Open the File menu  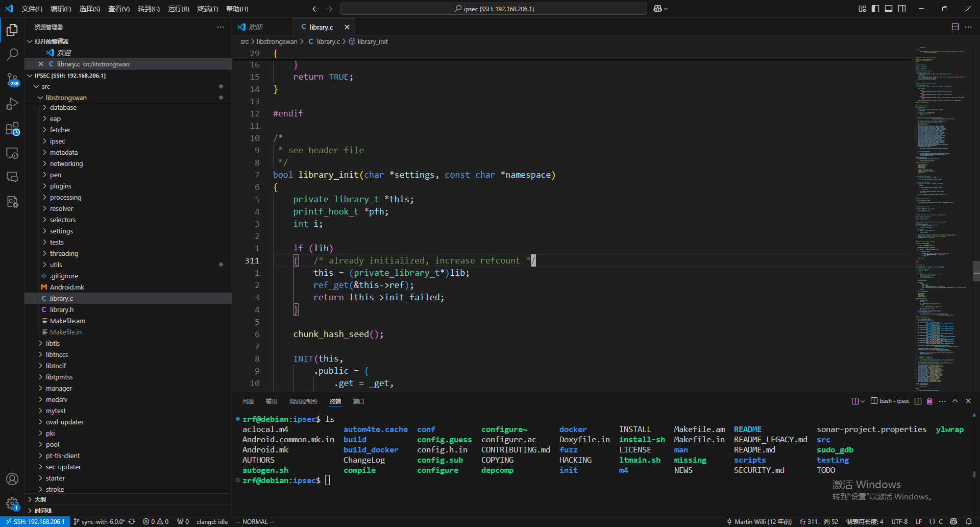[32, 9]
